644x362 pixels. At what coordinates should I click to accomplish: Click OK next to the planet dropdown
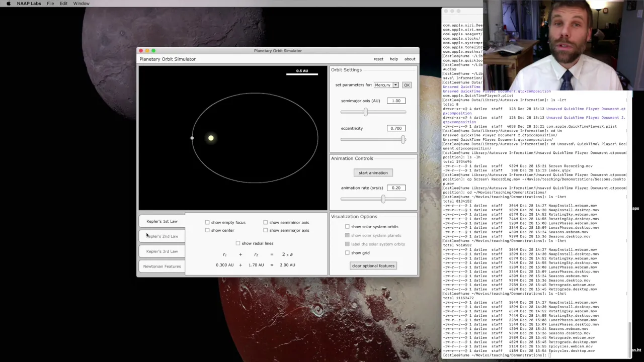coord(407,85)
